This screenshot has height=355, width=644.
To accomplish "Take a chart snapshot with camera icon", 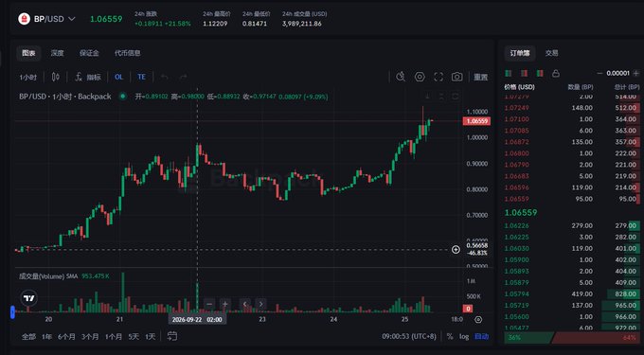I will [456, 77].
